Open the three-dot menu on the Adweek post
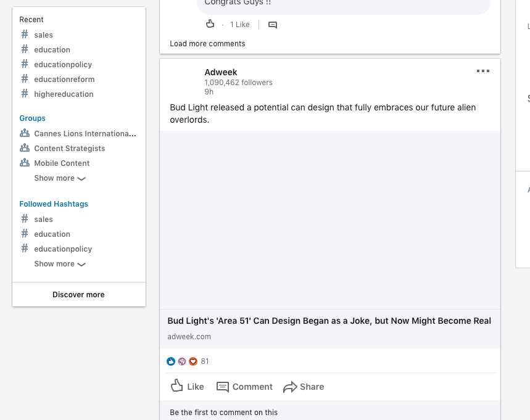 pyautogui.click(x=483, y=72)
